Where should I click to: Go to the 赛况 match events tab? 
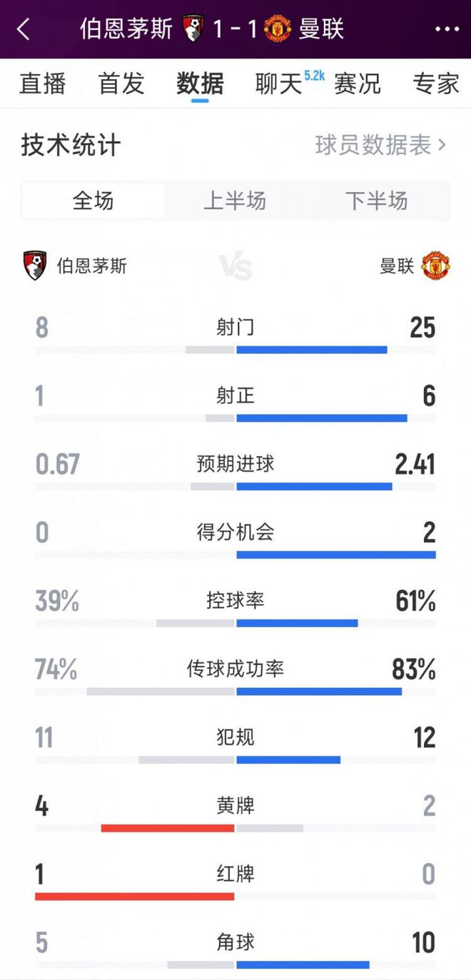point(357,84)
